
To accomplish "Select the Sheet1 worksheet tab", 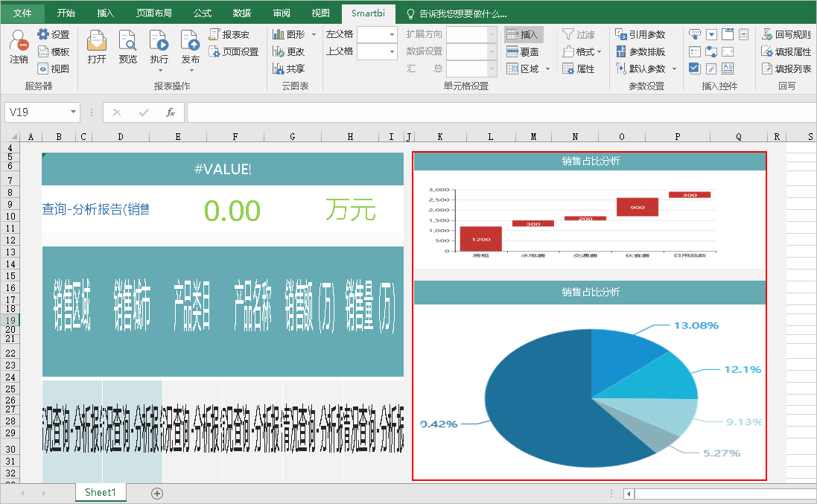I will click(100, 493).
